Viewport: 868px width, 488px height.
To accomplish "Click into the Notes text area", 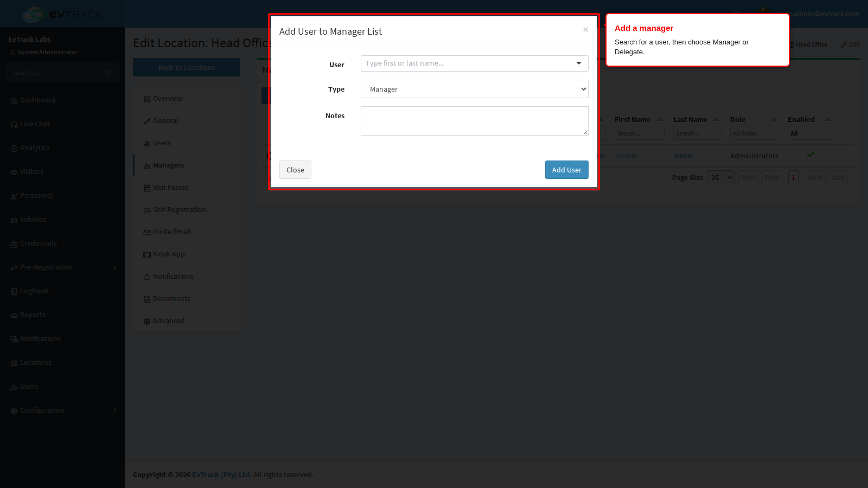I will [x=474, y=121].
